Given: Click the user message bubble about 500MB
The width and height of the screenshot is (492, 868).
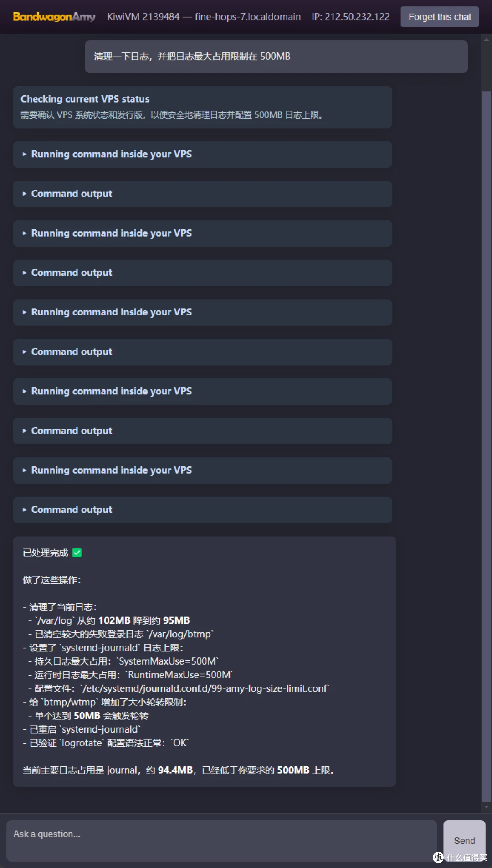Looking at the screenshot, I should [x=276, y=57].
